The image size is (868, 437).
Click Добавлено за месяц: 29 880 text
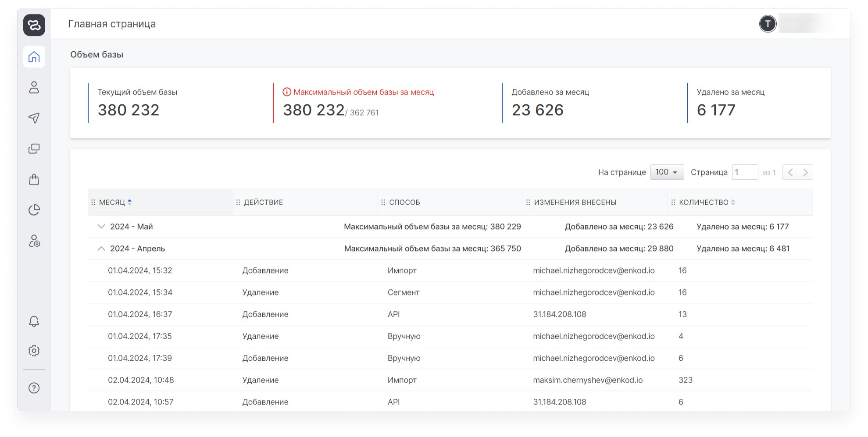(619, 249)
